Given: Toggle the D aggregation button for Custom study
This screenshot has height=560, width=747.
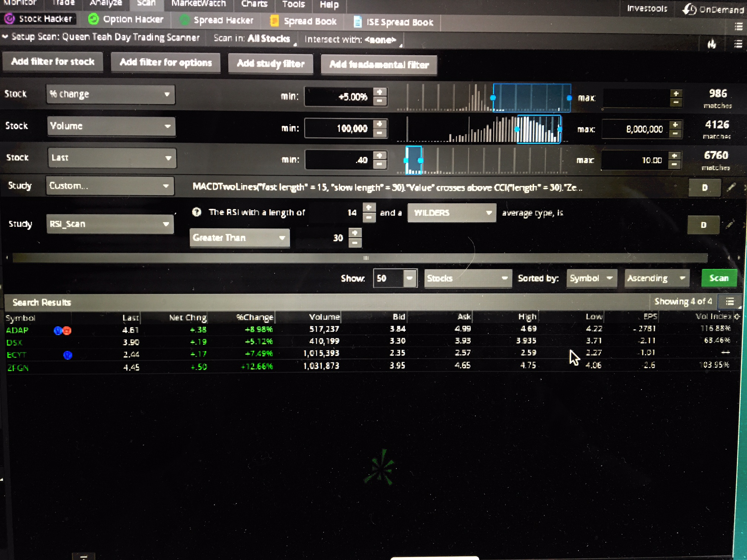Looking at the screenshot, I should 704,188.
